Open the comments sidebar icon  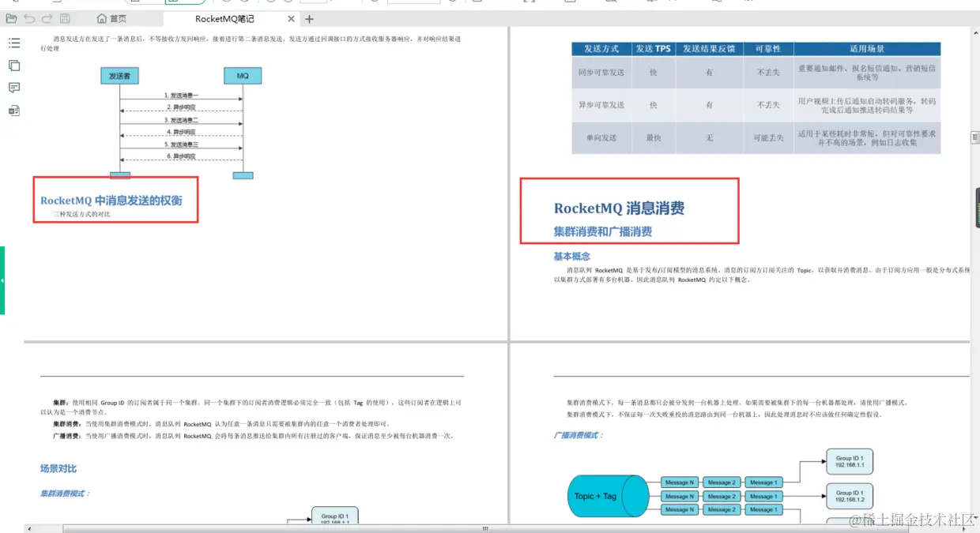tap(14, 88)
